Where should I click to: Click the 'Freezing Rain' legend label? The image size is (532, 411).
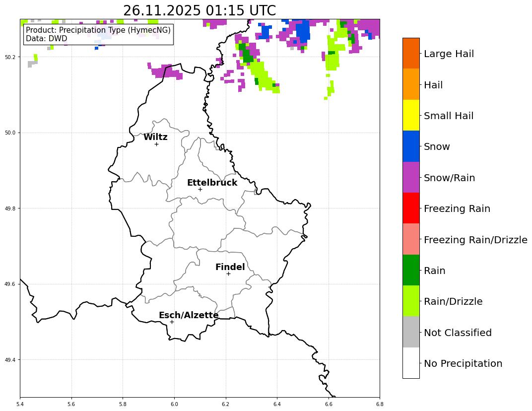pyautogui.click(x=457, y=208)
